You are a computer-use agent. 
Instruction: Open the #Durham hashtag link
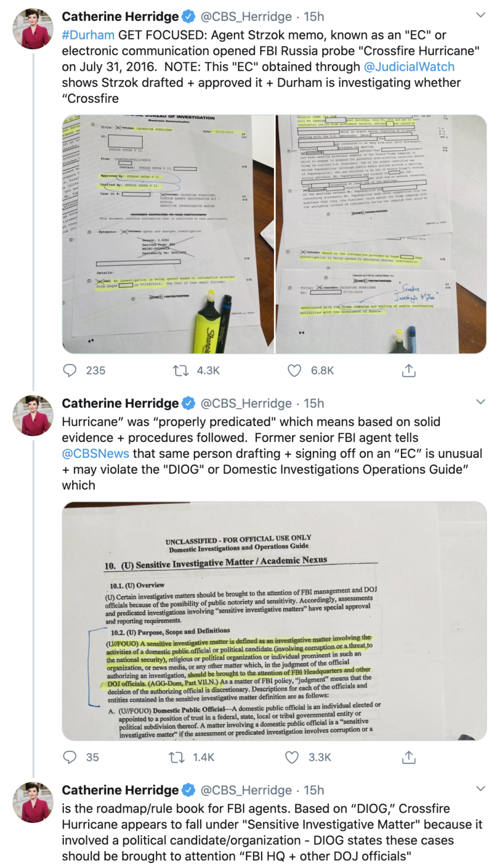(x=88, y=34)
